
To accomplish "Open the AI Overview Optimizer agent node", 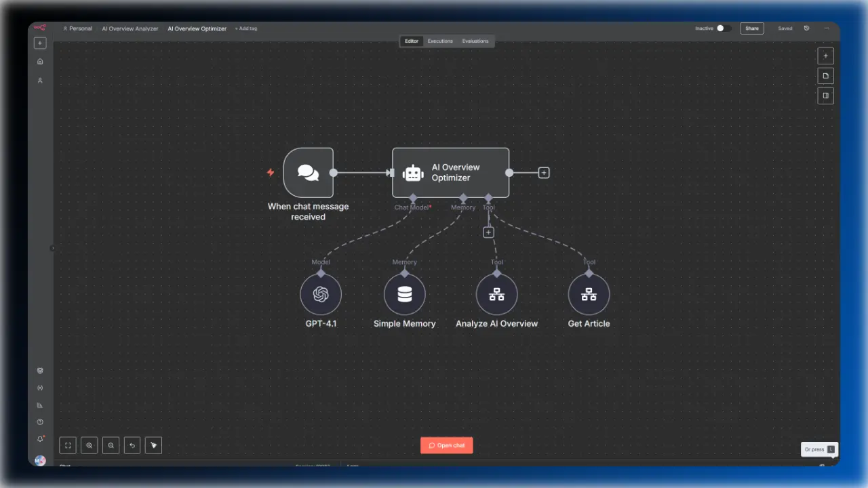I will (x=451, y=172).
